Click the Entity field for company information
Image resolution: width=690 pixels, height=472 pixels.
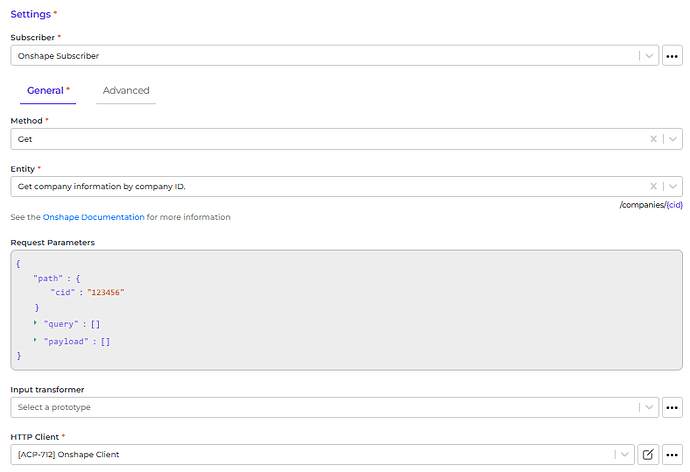346,187
